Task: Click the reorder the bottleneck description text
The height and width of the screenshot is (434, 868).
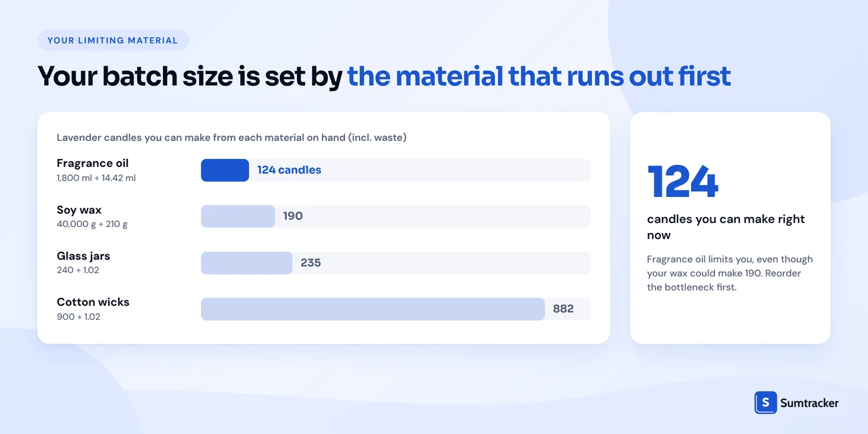Action: pyautogui.click(x=730, y=273)
